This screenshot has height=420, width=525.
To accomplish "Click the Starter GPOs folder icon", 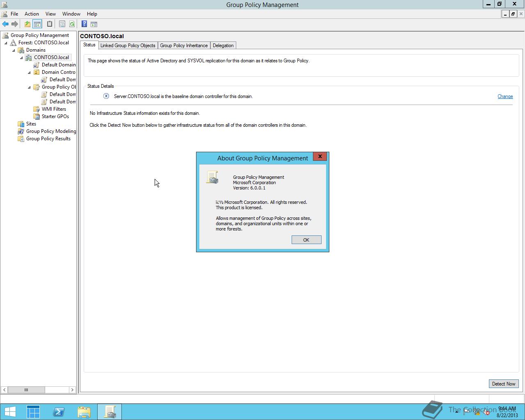I will (37, 116).
